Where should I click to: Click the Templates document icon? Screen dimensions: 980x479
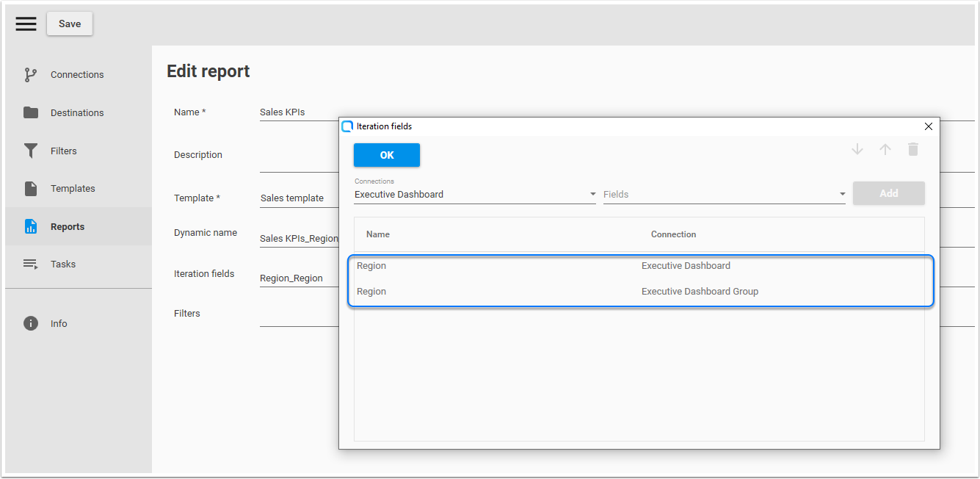click(31, 189)
